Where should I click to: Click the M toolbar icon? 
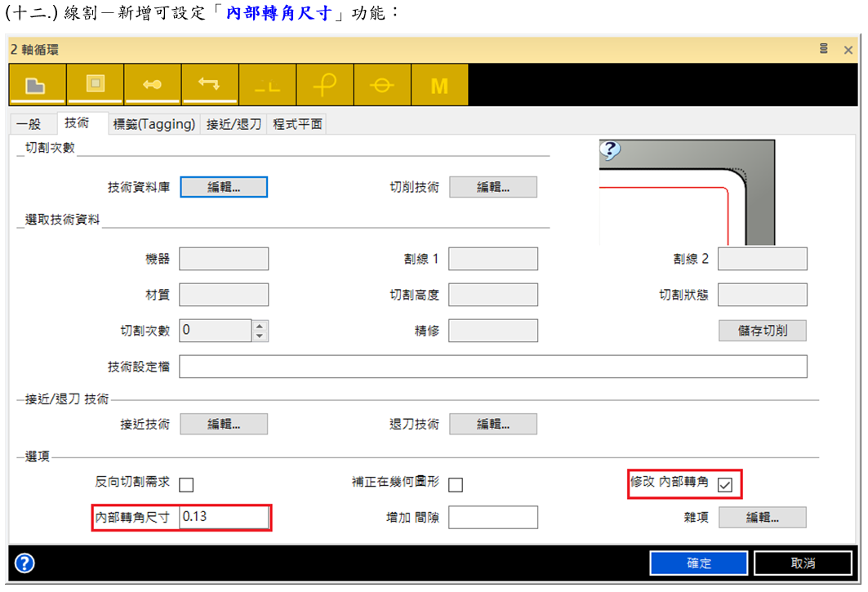pyautogui.click(x=439, y=85)
